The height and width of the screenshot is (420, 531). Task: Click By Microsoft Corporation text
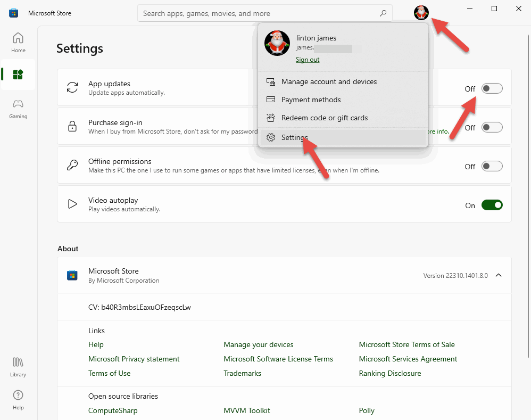tap(123, 281)
